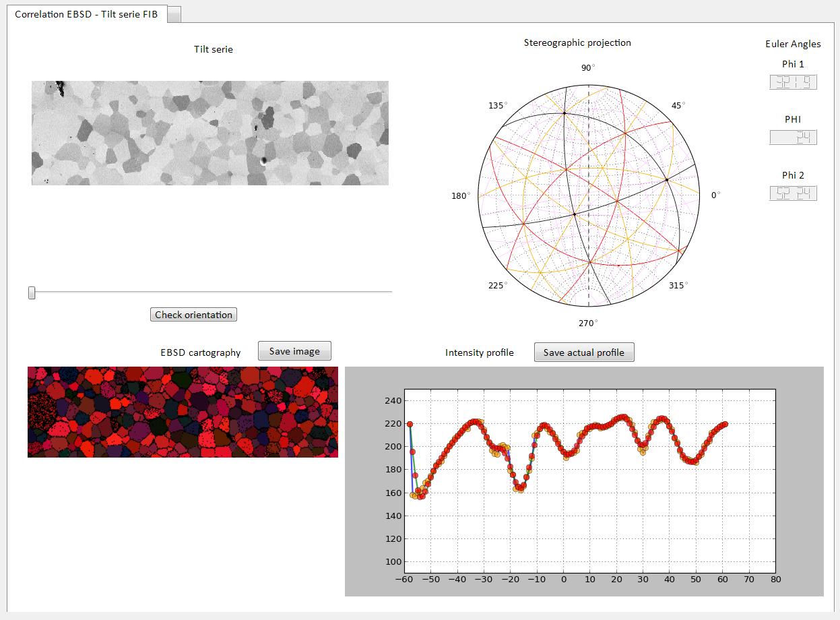Click the dark spot in the tilt image top-left

60,88
